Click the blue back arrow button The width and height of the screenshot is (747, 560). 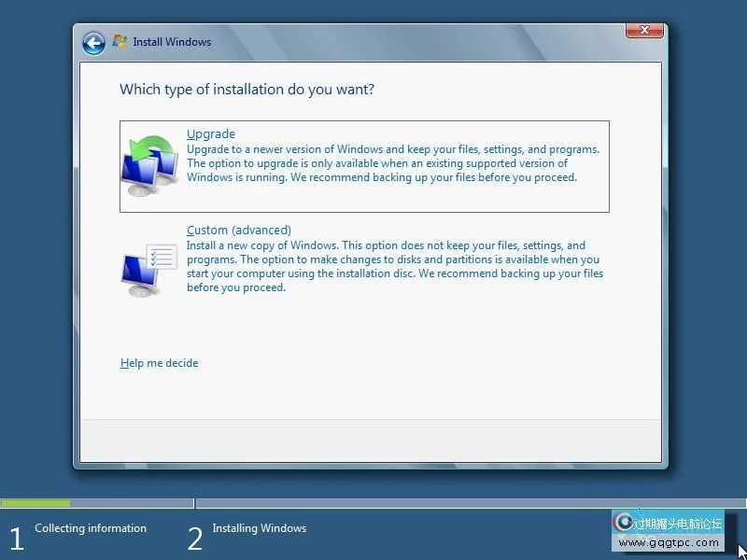[93, 42]
